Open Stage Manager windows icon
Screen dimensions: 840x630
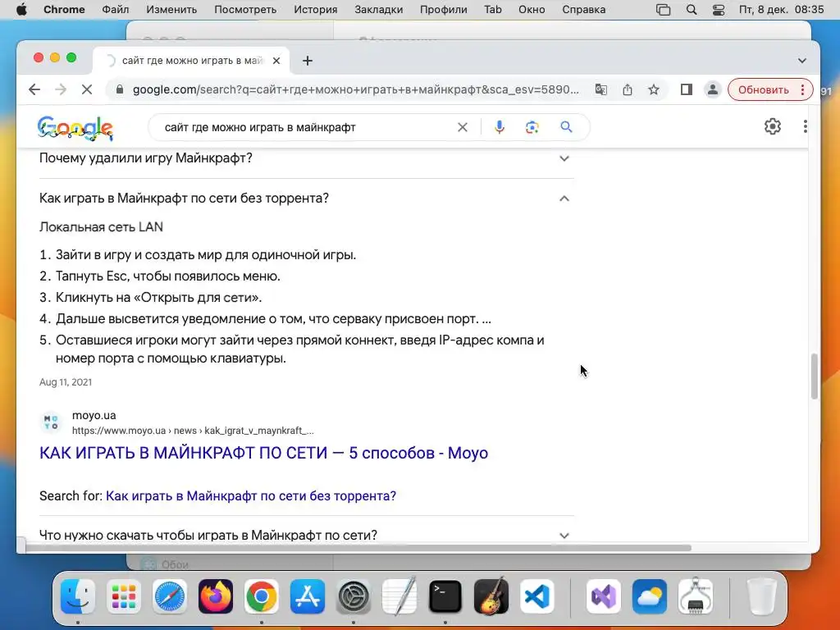point(663,10)
